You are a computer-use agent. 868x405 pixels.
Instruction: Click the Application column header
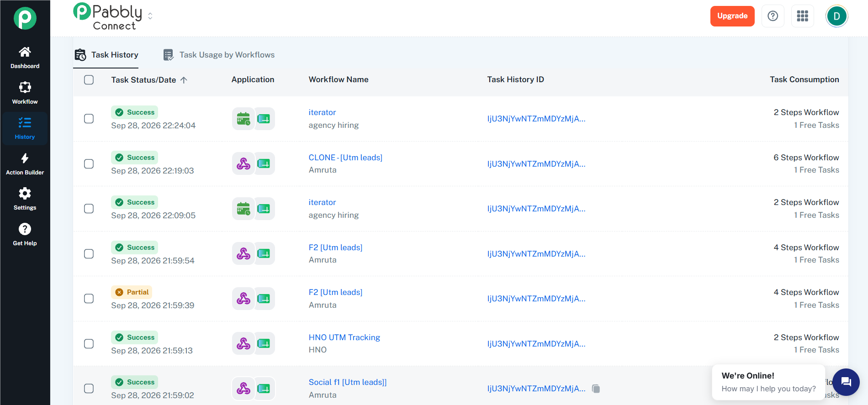click(x=253, y=79)
